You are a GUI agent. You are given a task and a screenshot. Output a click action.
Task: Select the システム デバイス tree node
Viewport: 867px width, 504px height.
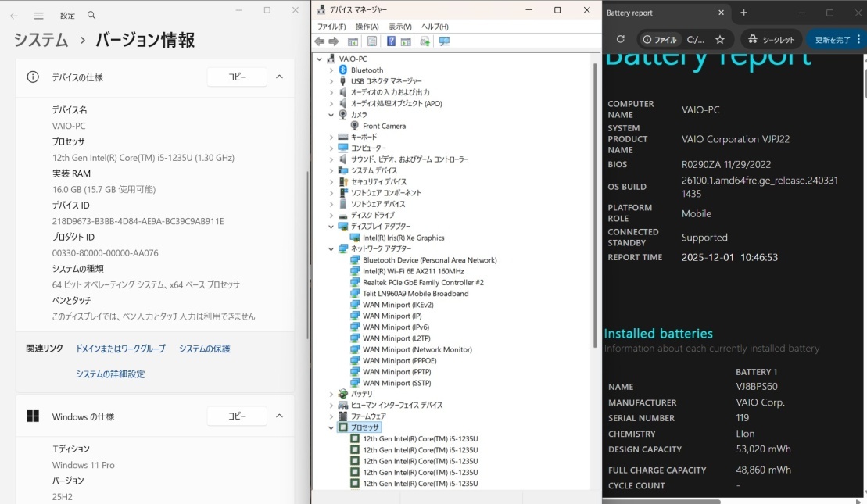[x=374, y=171]
